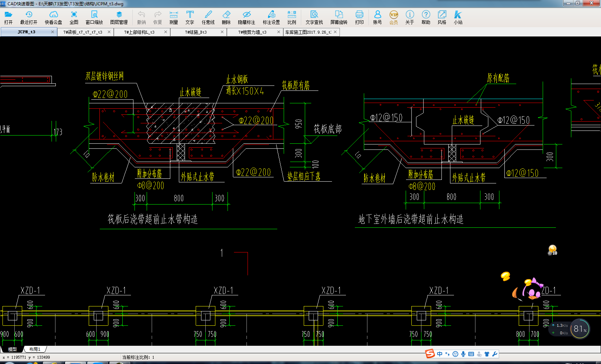Click the 当前标注比例 status text

(138, 357)
